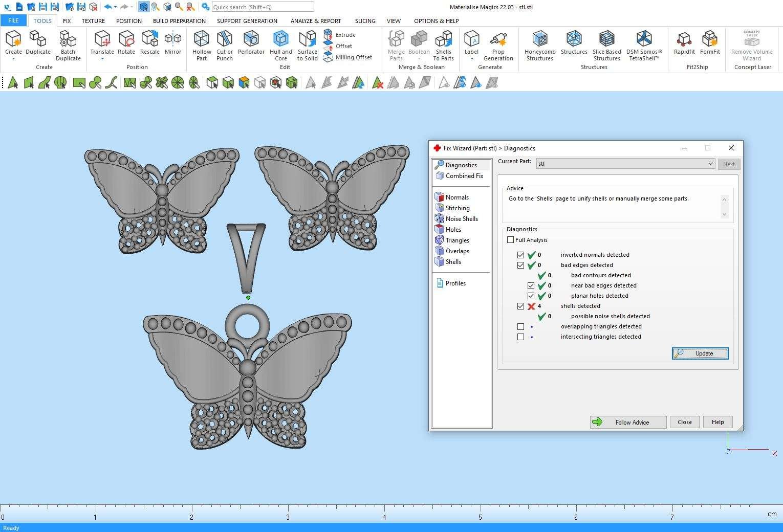The height and width of the screenshot is (532, 783).
Task: Enable the Full Analysis checkbox
Action: click(511, 240)
